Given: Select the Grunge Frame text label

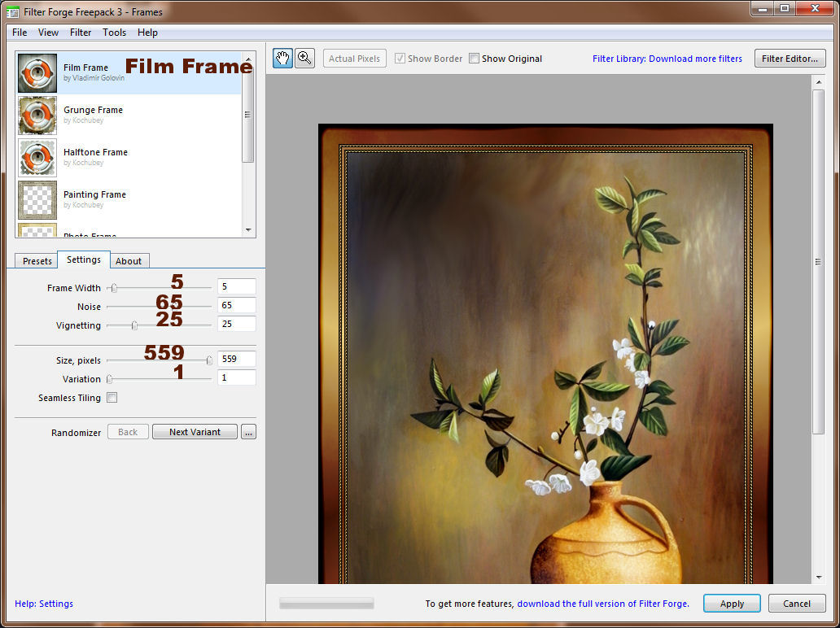Looking at the screenshot, I should coord(94,110).
